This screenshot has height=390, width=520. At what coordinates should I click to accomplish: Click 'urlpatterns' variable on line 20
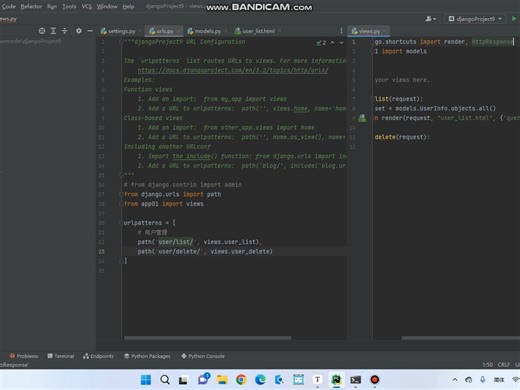click(x=143, y=223)
